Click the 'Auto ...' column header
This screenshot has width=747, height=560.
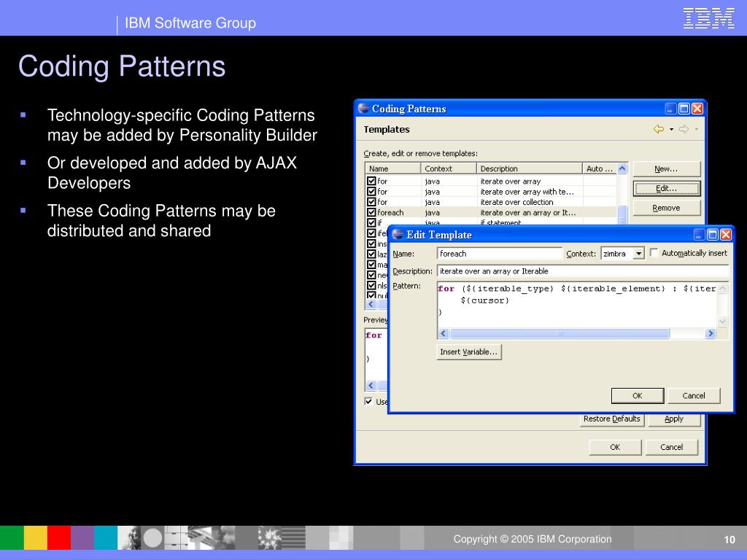pos(600,168)
